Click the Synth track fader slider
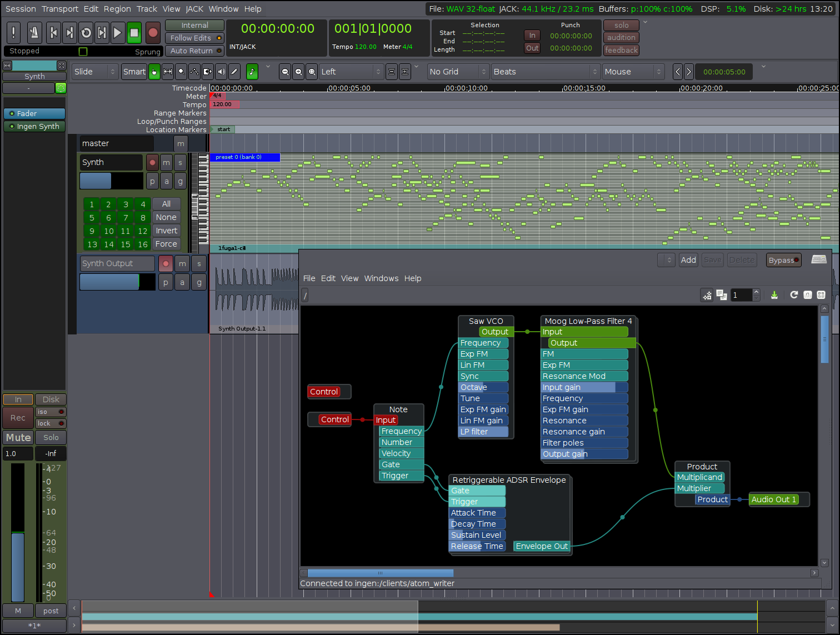Screen dimensions: 840x635 click(111, 181)
